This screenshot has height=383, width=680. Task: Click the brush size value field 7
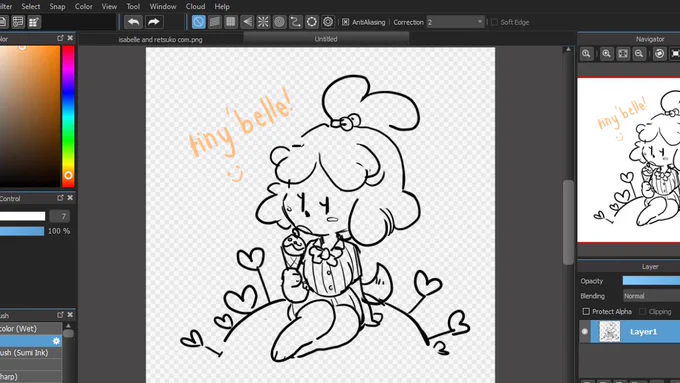pos(59,216)
